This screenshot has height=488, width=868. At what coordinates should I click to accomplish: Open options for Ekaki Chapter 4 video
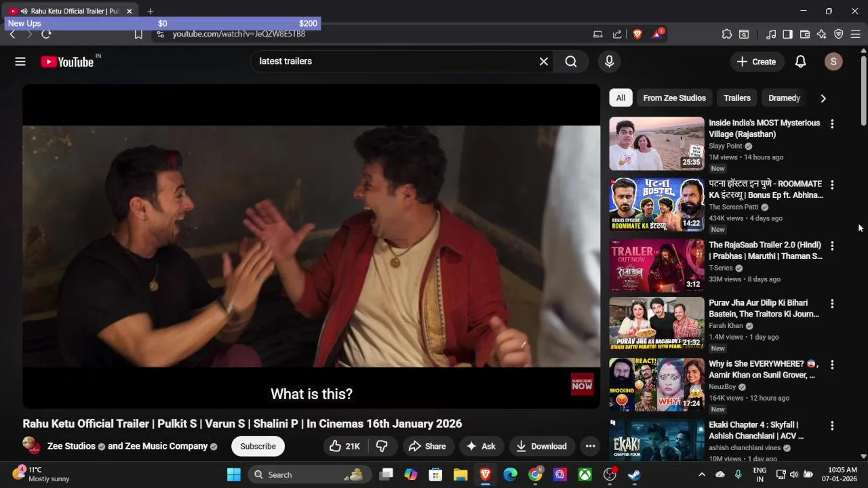point(832,426)
